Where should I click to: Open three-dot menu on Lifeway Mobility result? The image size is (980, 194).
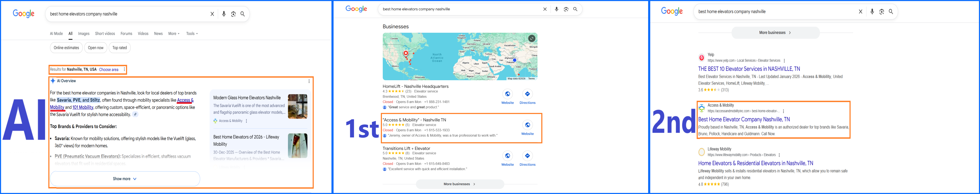[x=779, y=155]
